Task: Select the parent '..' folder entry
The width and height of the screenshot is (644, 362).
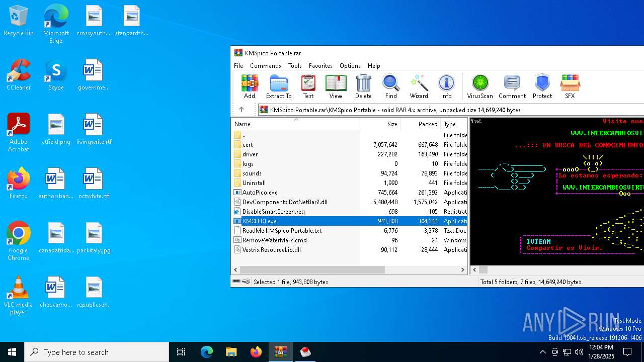Action: click(349, 135)
